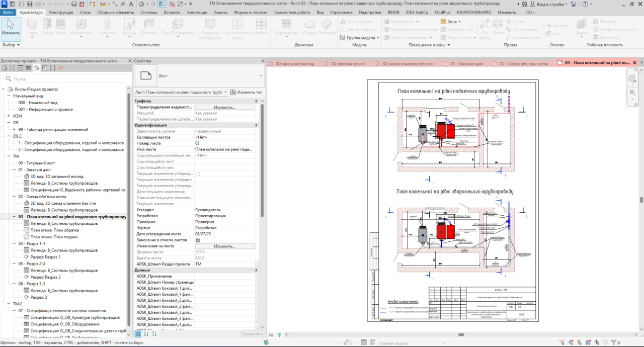Toggle checkbox beside ADSK_Примечание parameter
Viewport: 644px width, 347px height.
point(257,276)
